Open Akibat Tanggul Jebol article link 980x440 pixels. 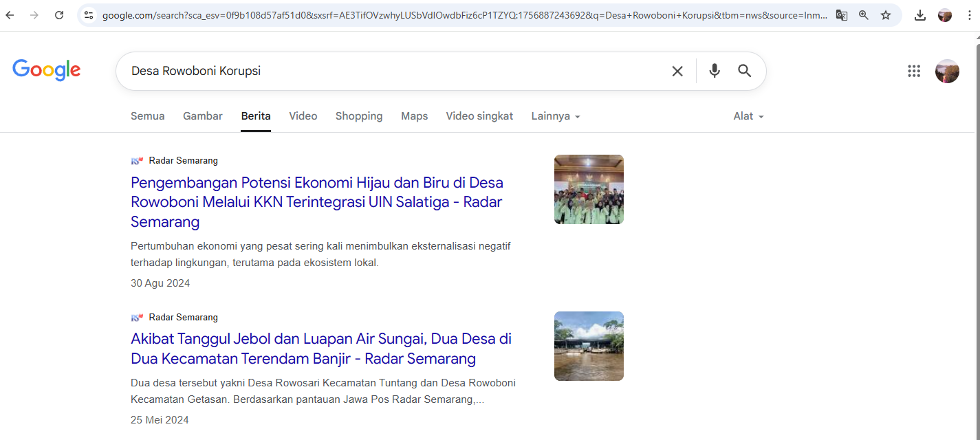coord(321,349)
